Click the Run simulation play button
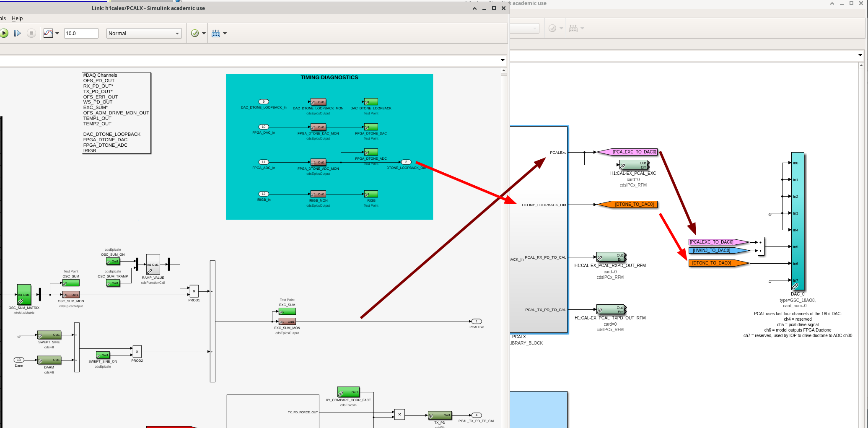868x428 pixels. point(4,33)
